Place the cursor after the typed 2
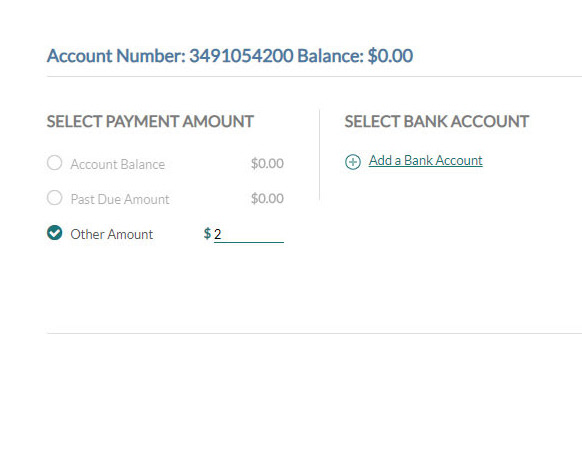This screenshot has width=582, height=455. coord(222,234)
